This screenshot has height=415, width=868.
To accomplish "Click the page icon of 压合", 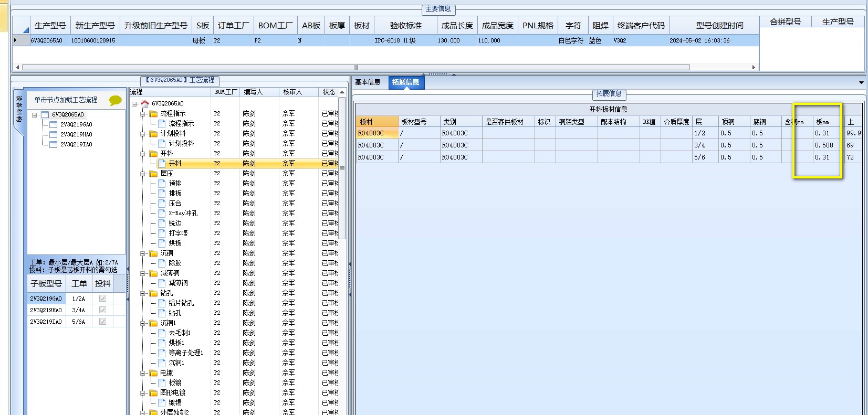I will [162, 203].
